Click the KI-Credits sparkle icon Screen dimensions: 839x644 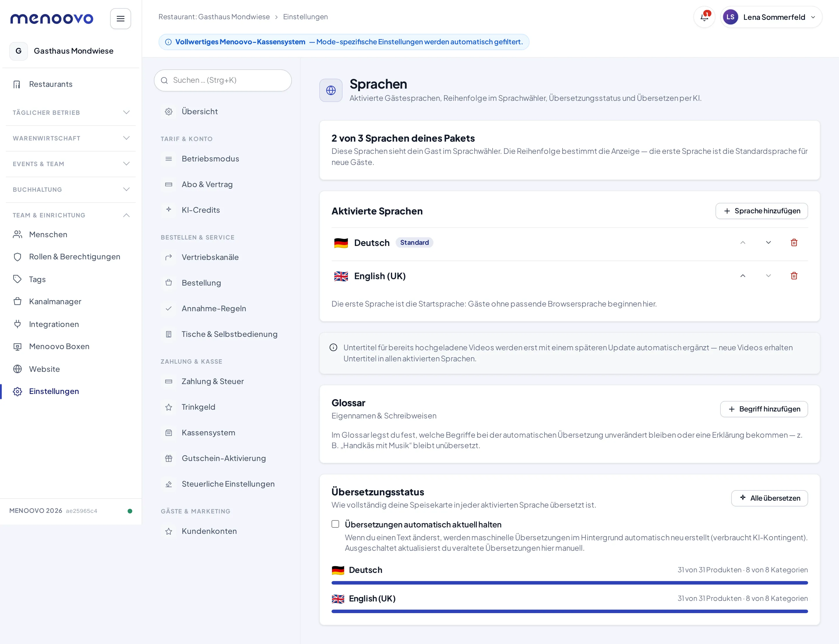169,210
